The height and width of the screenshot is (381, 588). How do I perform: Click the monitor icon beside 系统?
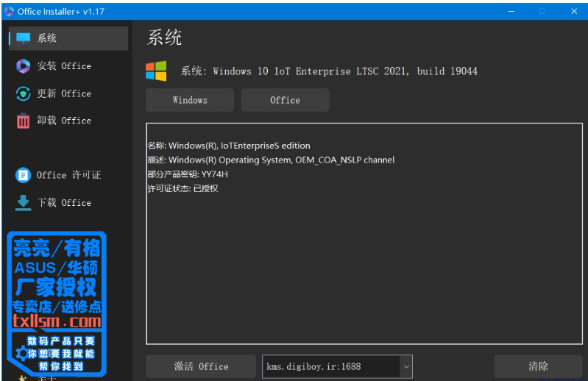coord(24,38)
